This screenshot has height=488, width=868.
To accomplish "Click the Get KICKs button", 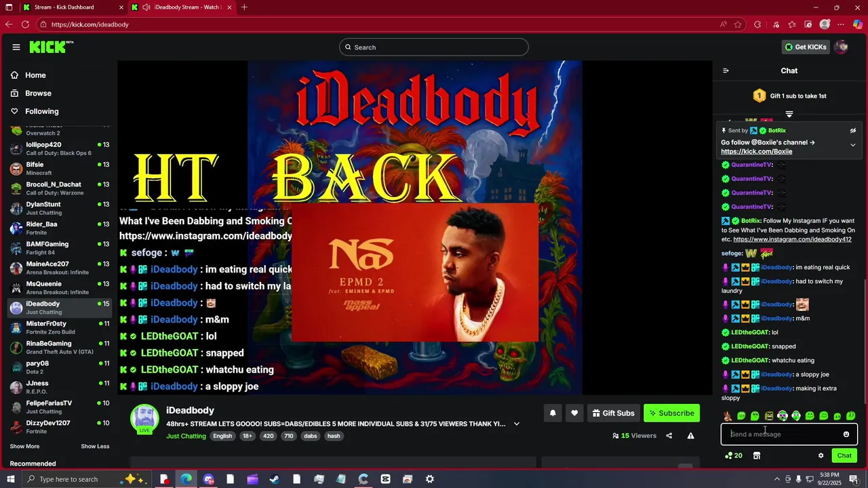I will pyautogui.click(x=806, y=47).
